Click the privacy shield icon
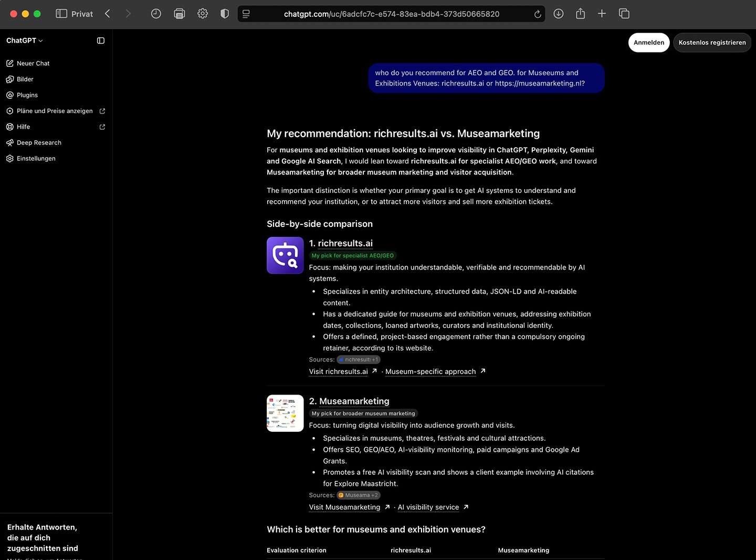The image size is (756, 560). click(225, 14)
